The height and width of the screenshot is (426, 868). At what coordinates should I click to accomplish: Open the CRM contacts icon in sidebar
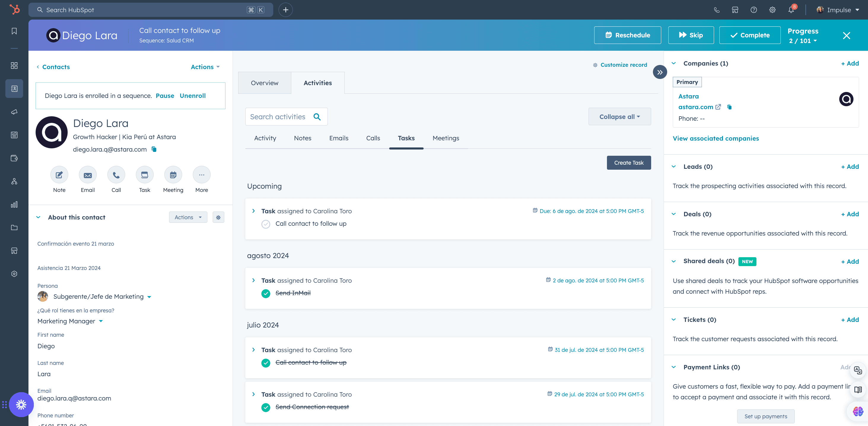14,89
